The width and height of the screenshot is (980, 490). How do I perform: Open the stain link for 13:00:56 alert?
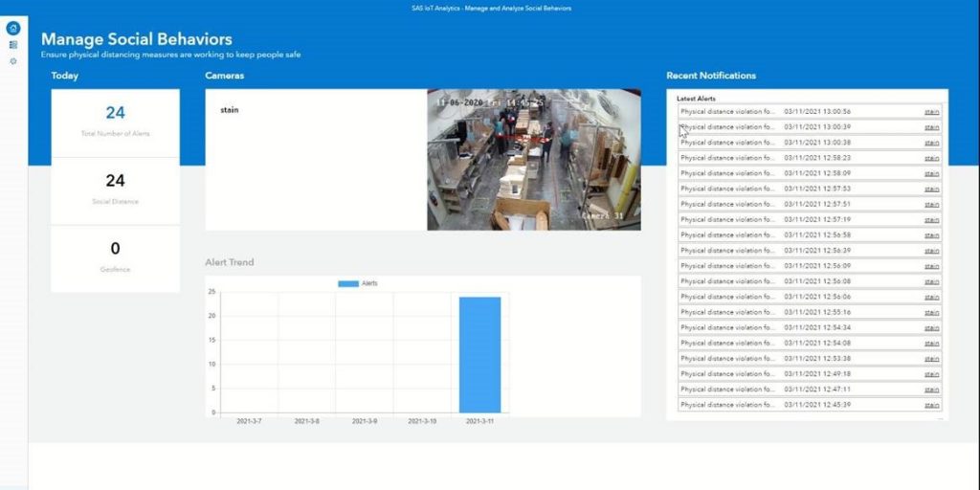(x=931, y=112)
